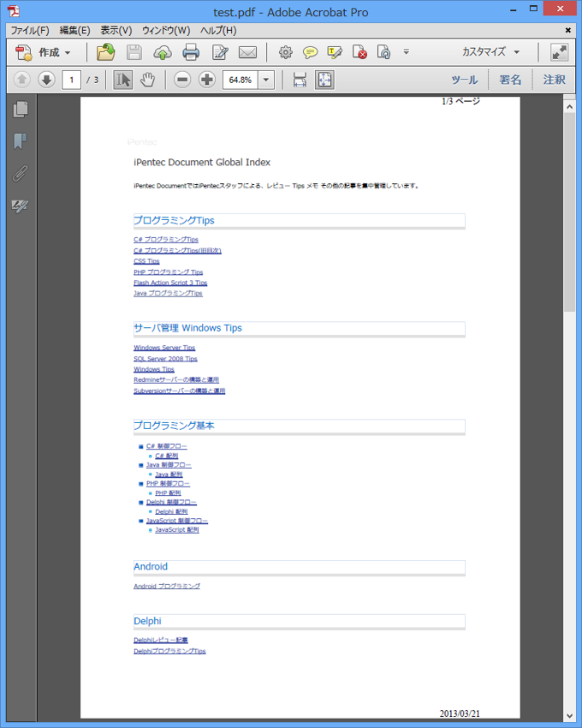Select the highlight text tool
The width and height of the screenshot is (582, 728).
click(335, 52)
